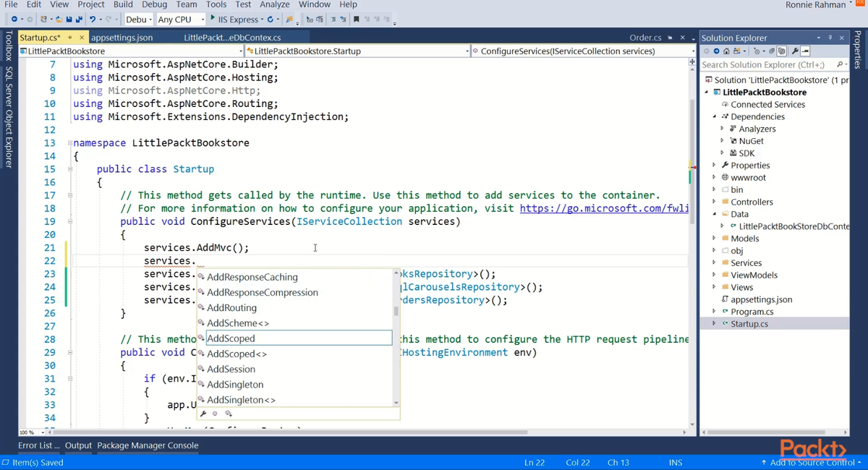Expand the Analyzers node
This screenshot has width=868, height=470.
point(722,129)
